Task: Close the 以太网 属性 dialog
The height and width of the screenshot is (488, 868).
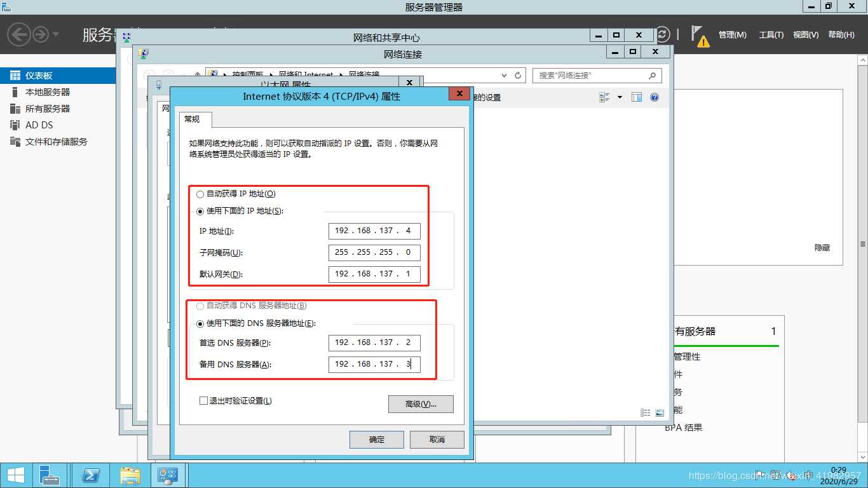Action: pos(410,83)
